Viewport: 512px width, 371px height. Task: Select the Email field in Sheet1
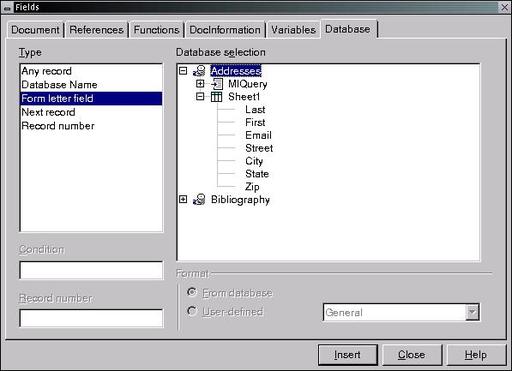point(258,135)
